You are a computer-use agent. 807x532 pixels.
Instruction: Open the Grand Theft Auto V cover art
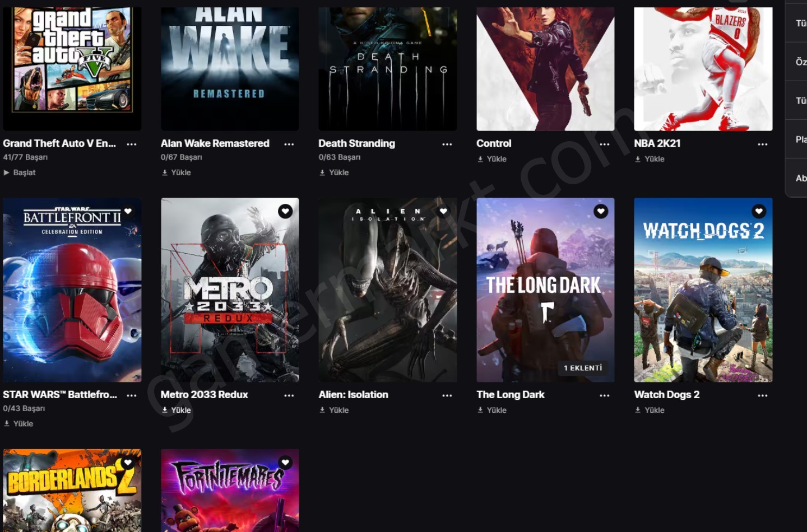[x=72, y=69]
